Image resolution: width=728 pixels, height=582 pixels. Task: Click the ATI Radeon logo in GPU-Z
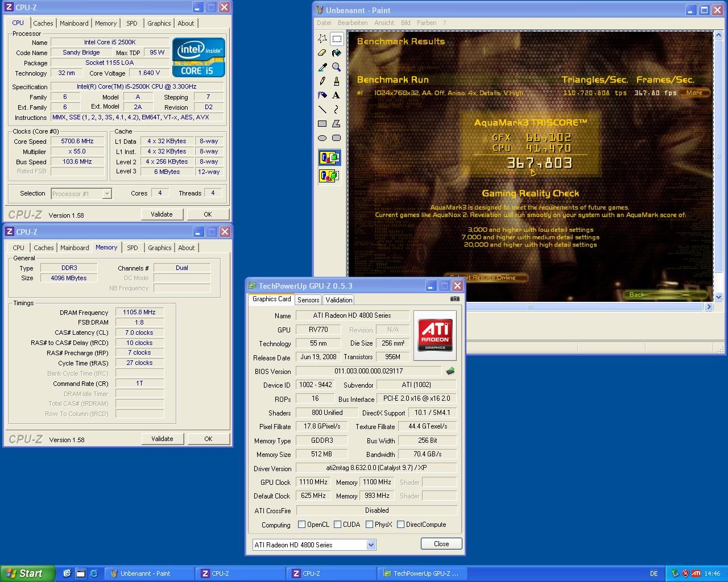(435, 335)
